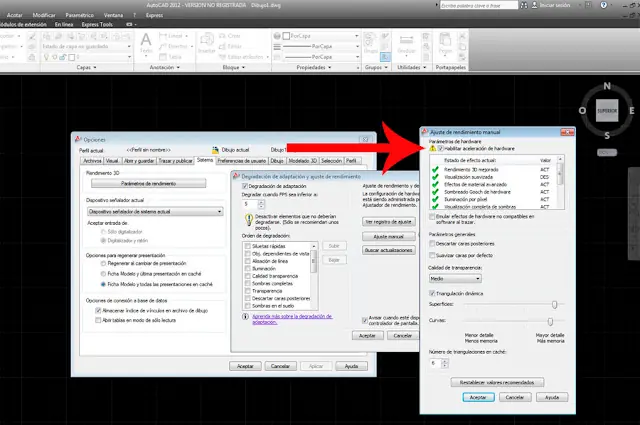The width and height of the screenshot is (640, 425).
Task: Enable Emular efectos de hardware no compatibles checkbox
Action: [432, 216]
